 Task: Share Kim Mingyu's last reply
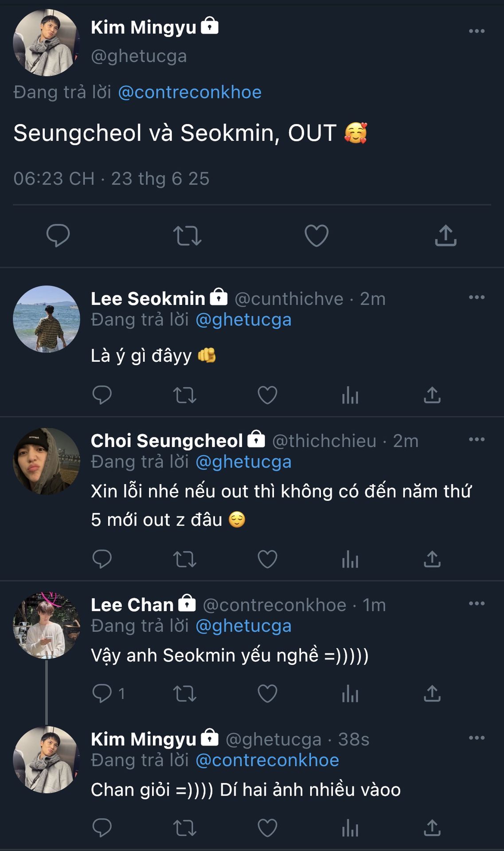click(x=432, y=828)
